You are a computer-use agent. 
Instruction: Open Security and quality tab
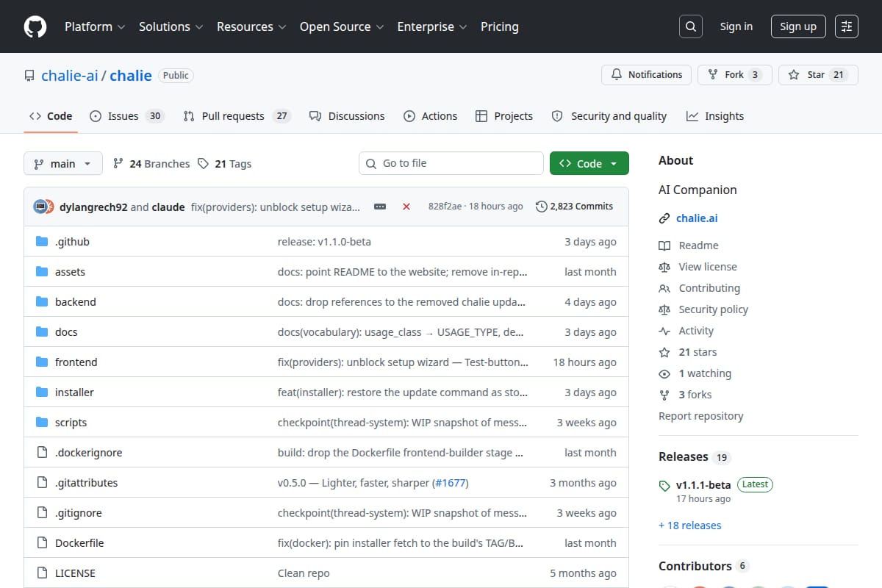[609, 116]
